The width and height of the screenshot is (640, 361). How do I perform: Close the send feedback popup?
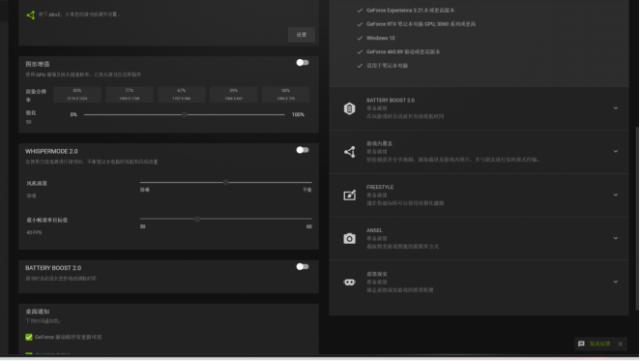coord(620,344)
